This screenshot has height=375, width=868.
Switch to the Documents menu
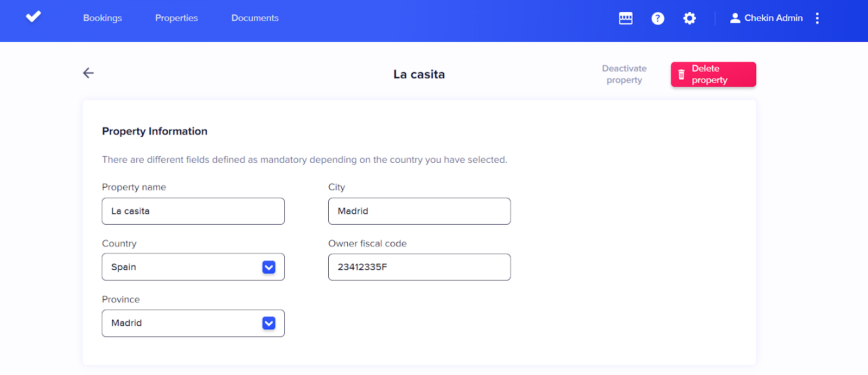255,18
